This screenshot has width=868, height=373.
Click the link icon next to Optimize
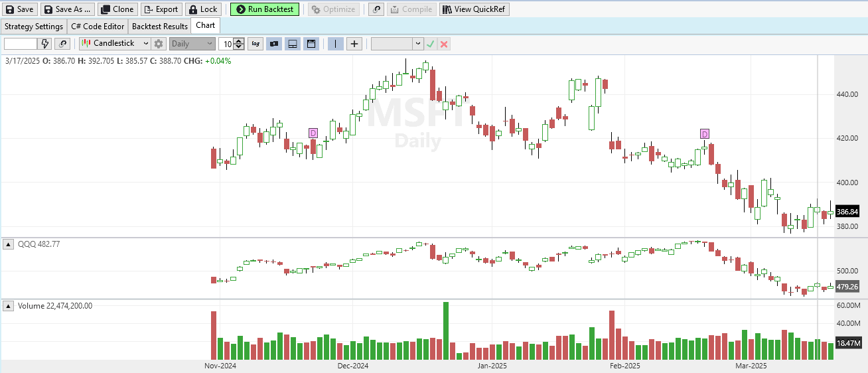tap(376, 9)
